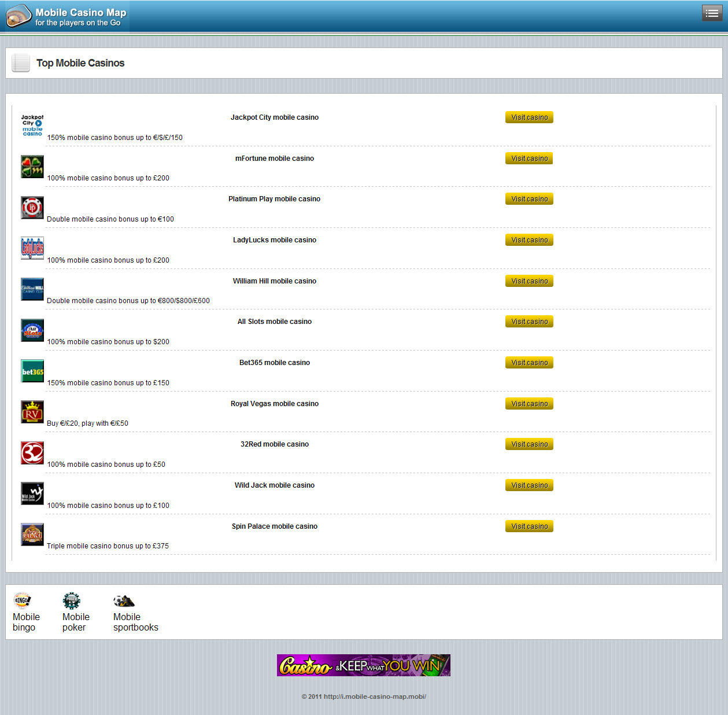Screen dimensions: 728x715
Task: Click the LadyLucks logo icon
Action: point(32,248)
